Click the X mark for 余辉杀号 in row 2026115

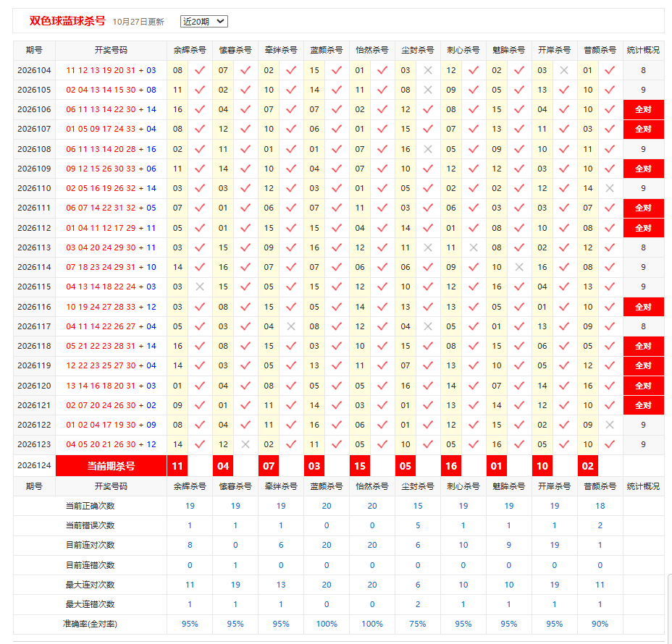tap(200, 287)
